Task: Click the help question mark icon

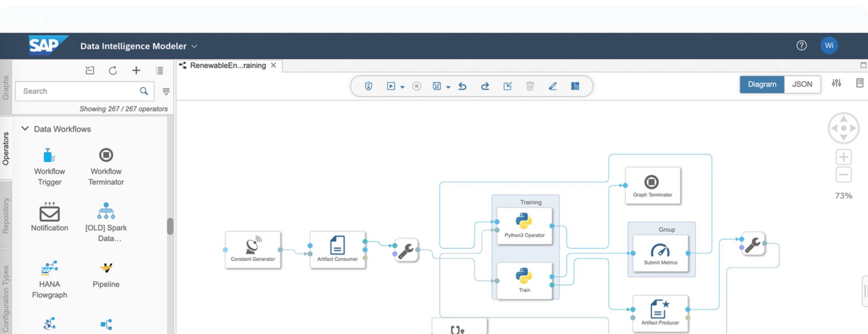Action: [802, 46]
